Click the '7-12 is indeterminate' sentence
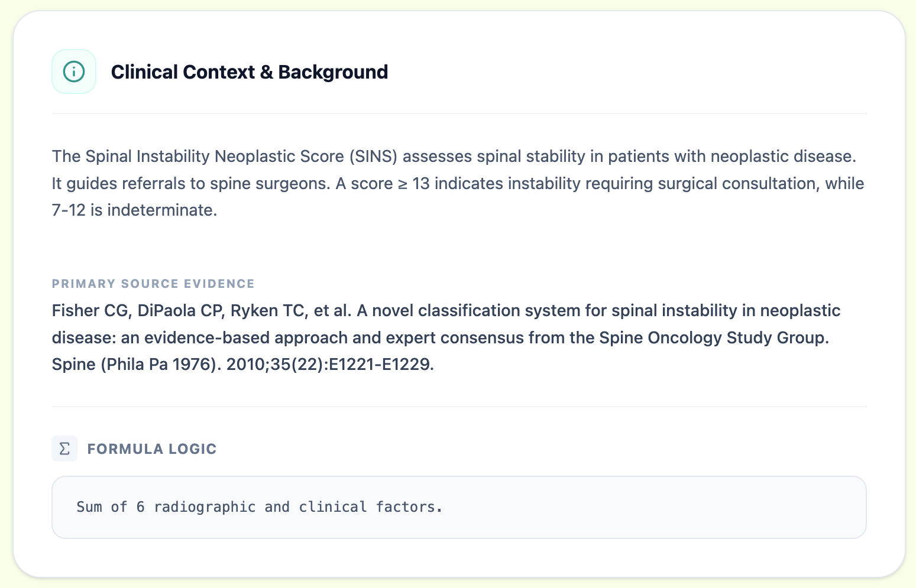916x588 pixels. pyautogui.click(x=134, y=210)
